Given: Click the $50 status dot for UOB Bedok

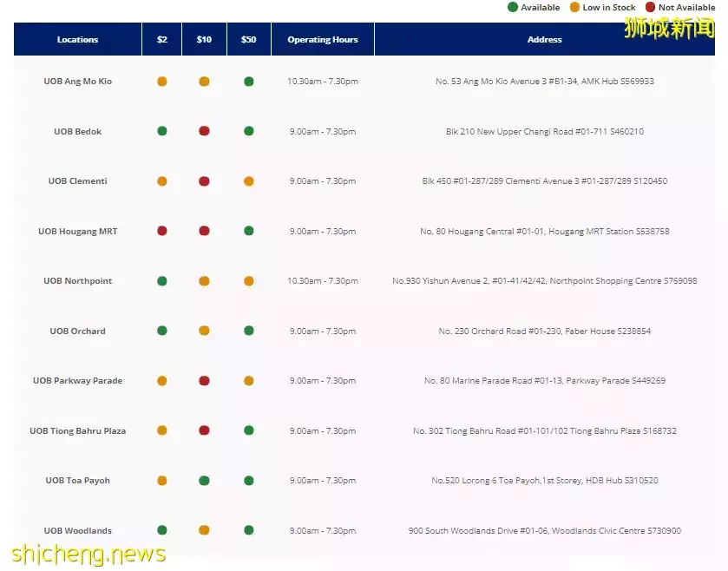Looking at the screenshot, I should pyautogui.click(x=249, y=131).
